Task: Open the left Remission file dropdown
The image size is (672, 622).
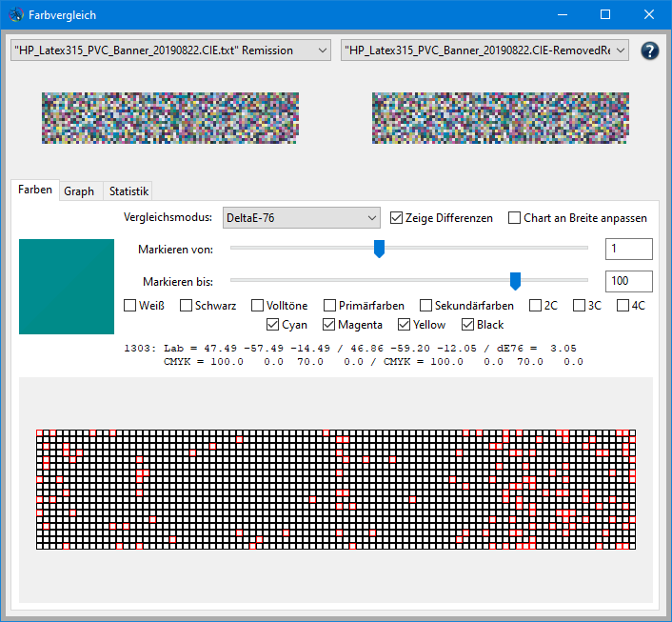Action: pyautogui.click(x=169, y=50)
